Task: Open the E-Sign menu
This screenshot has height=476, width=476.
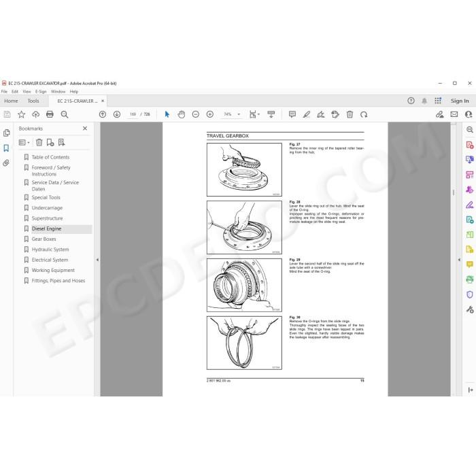Action: click(41, 91)
